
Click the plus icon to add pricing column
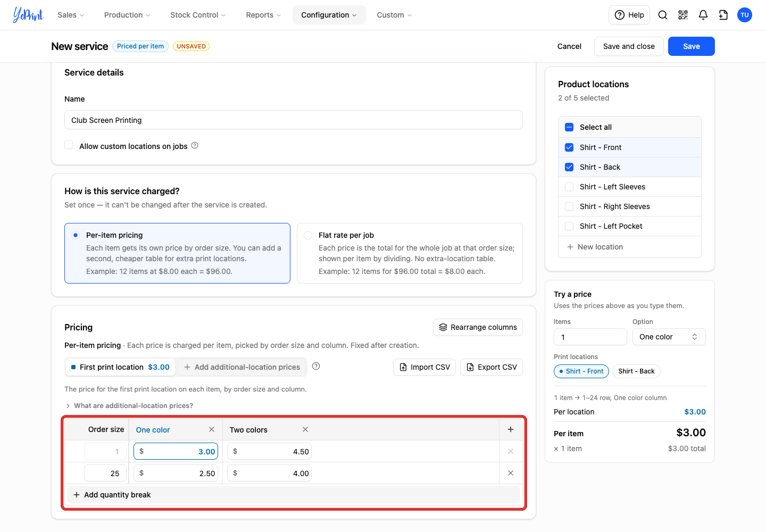pos(511,429)
